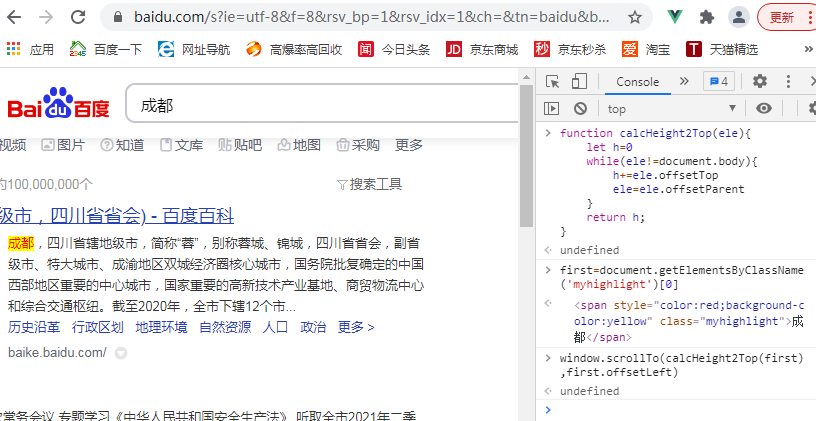Viewport: 816px width, 421px height.
Task: Open the extensions puzzle-piece icon
Action: tap(707, 17)
